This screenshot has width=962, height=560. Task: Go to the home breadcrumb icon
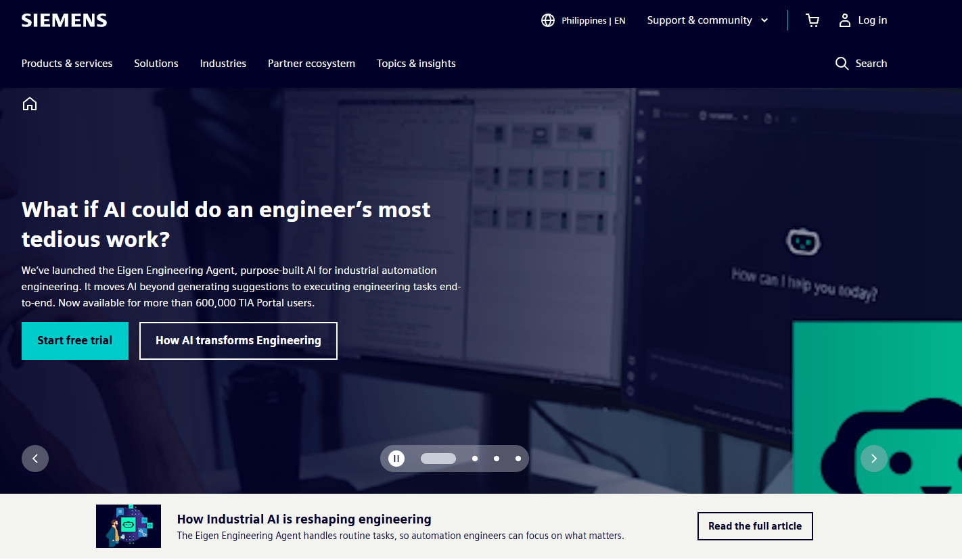click(30, 103)
